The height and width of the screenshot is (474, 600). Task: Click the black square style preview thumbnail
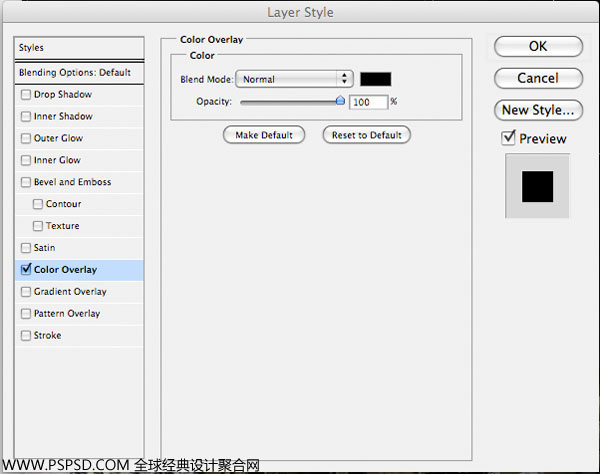[538, 186]
